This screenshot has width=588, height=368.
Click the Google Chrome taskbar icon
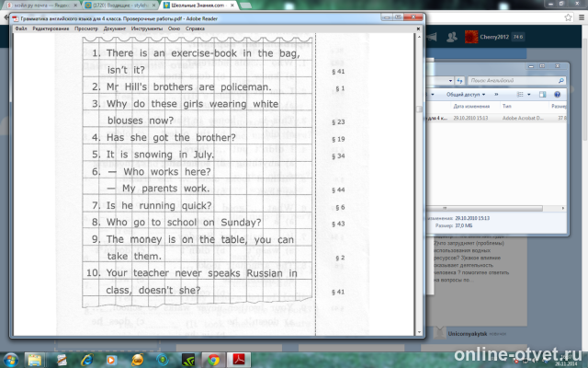(212, 358)
